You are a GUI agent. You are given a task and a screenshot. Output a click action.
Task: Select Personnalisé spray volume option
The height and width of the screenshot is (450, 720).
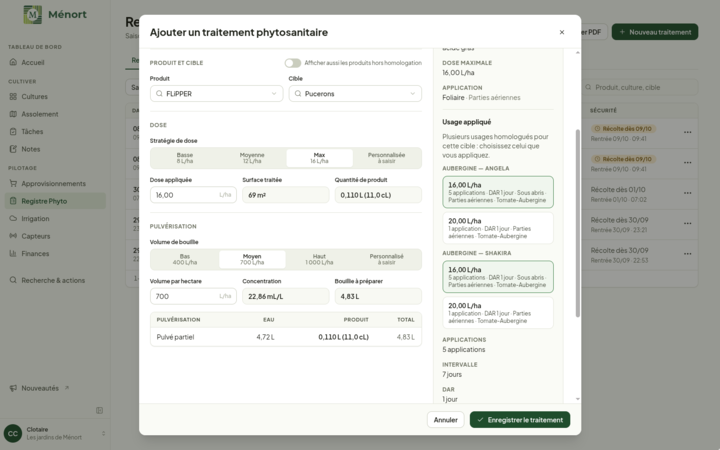point(386,259)
